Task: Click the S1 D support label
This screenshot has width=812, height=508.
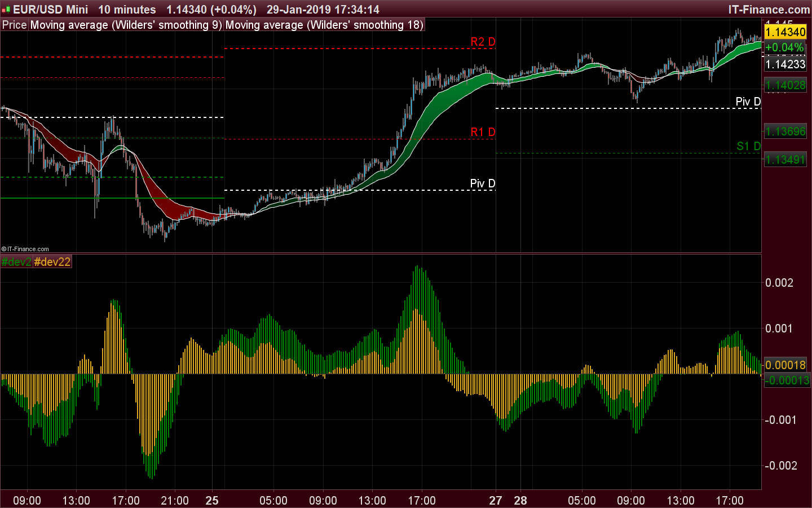Action: pyautogui.click(x=748, y=146)
